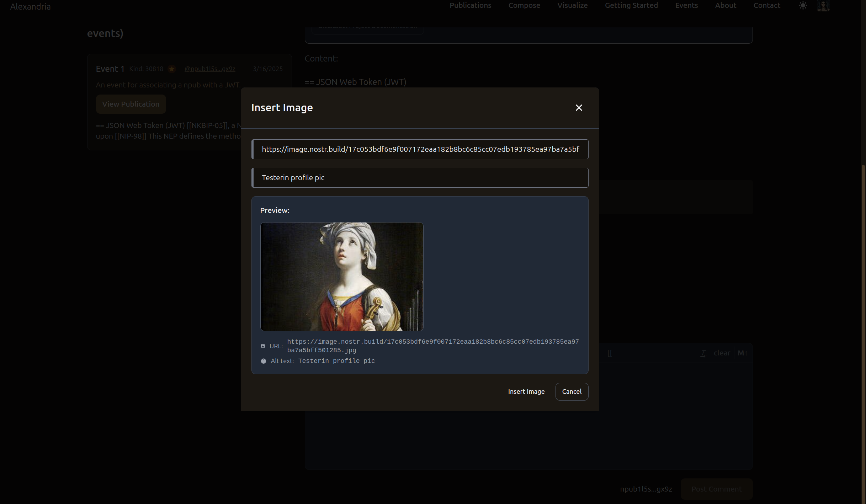Image resolution: width=866 pixels, height=504 pixels.
Task: Open the Publications menu
Action: [x=470, y=5]
